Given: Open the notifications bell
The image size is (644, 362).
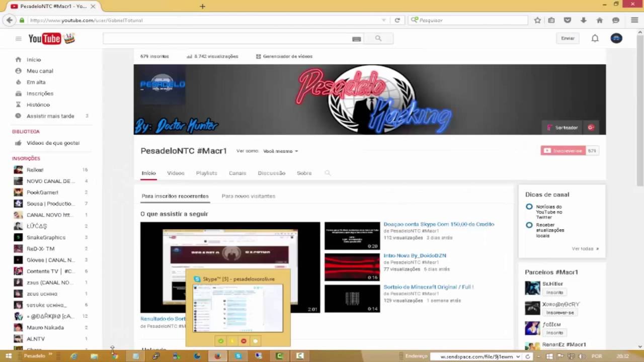Looking at the screenshot, I should click(595, 38).
